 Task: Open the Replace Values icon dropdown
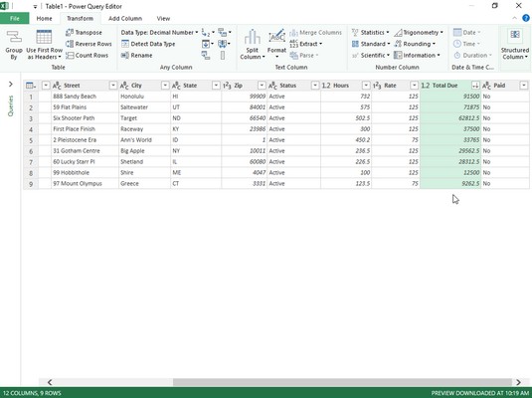point(208,33)
